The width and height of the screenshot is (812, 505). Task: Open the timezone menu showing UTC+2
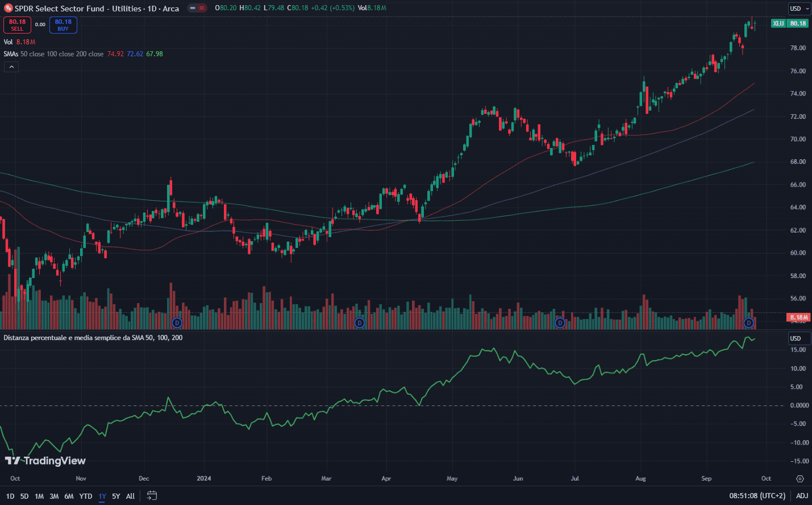[x=757, y=496]
